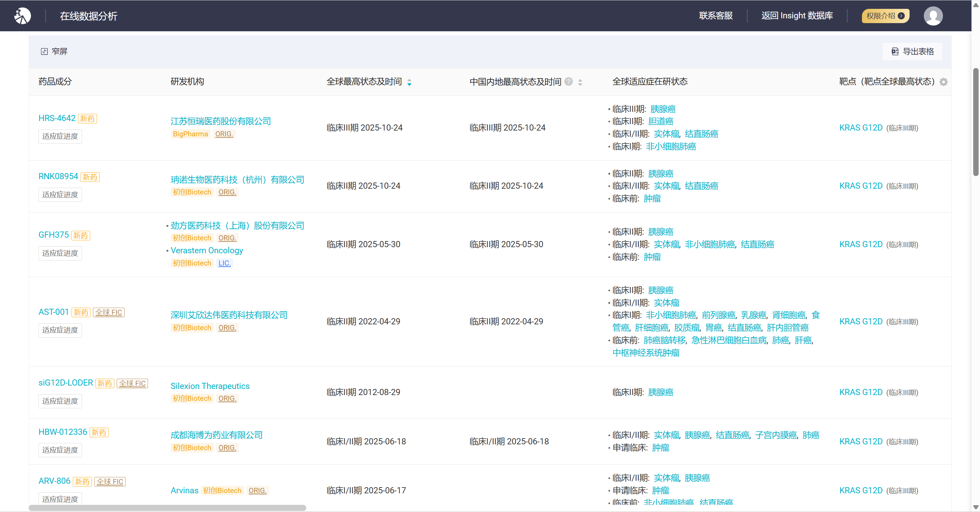Click the 窄屏 narrow-screen icon

[44, 52]
